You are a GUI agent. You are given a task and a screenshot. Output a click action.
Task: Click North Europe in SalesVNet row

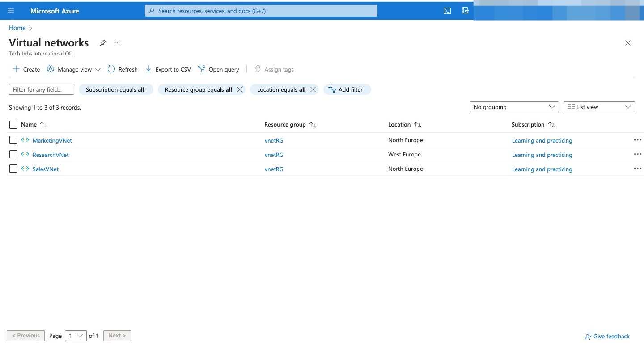click(405, 169)
